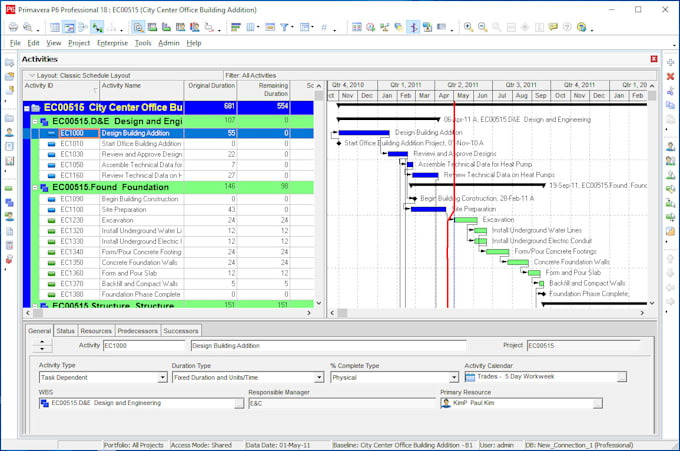Switch to the Predecessors tab
This screenshot has width=680, height=451.
point(137,331)
